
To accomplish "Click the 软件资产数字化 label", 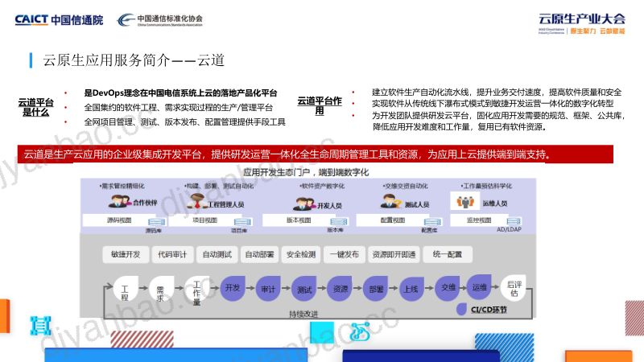I will pos(322,186).
